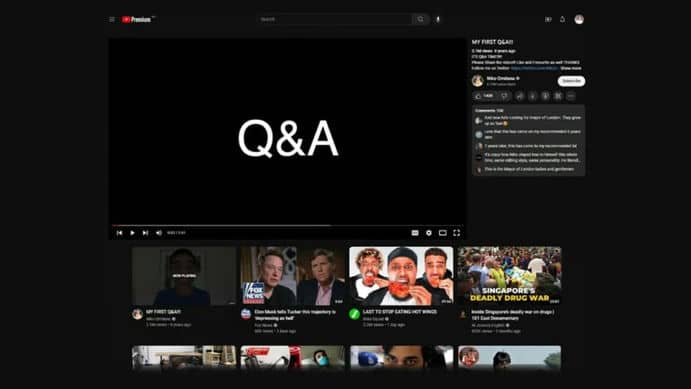Like the video with thumbs-up
Screen dimensions: 691x389
pos(484,96)
